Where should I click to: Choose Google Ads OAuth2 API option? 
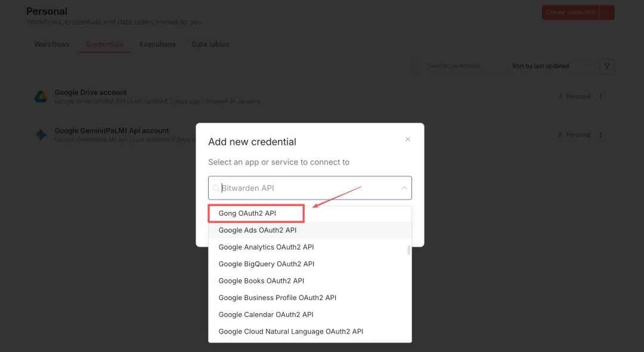(258, 230)
